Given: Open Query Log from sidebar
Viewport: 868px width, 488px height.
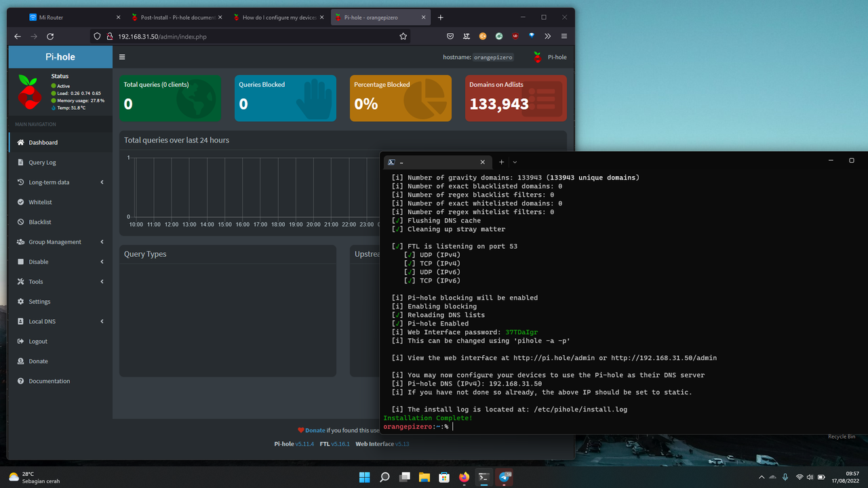Looking at the screenshot, I should click(42, 163).
